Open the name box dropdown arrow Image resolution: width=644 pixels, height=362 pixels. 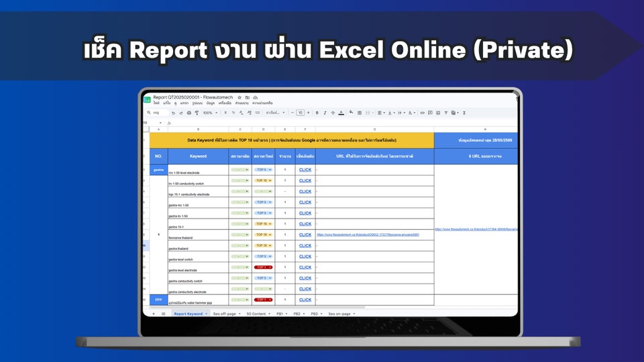[160, 123]
